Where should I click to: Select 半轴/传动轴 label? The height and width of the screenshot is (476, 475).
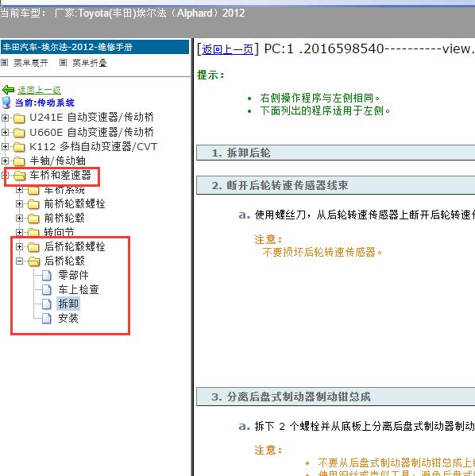(58, 161)
